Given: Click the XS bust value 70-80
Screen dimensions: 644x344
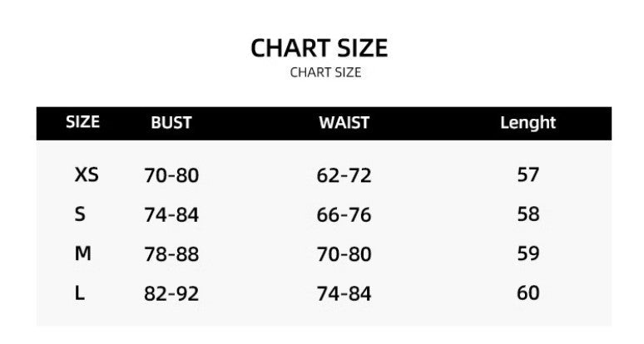Looking at the screenshot, I should click(x=171, y=176).
